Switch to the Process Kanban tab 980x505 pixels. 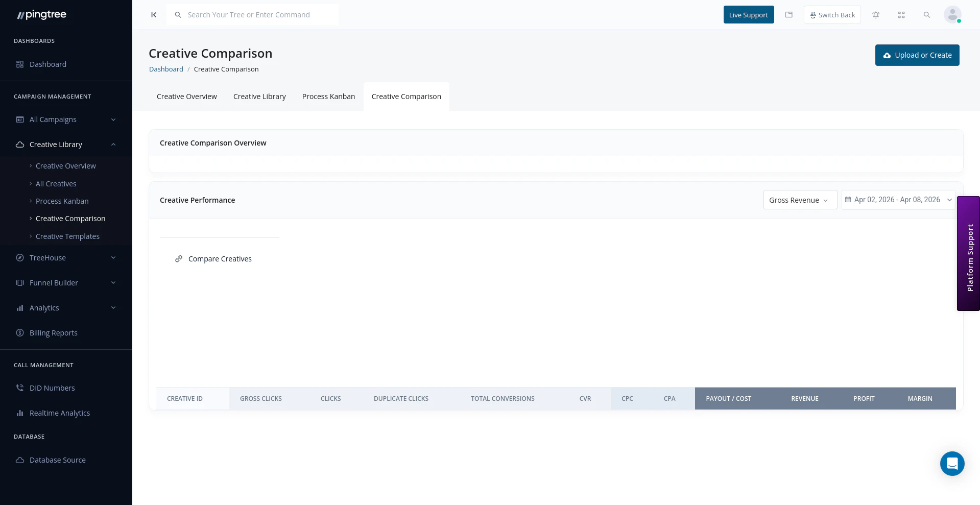pyautogui.click(x=328, y=97)
